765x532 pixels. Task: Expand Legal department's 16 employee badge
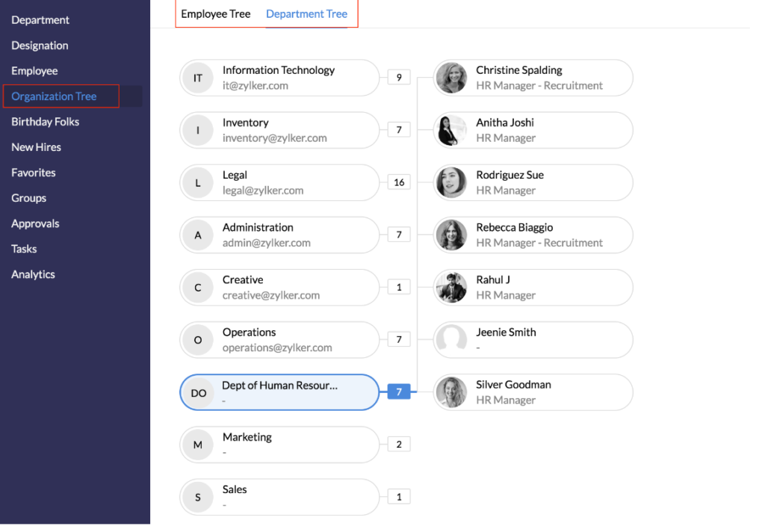tap(398, 182)
